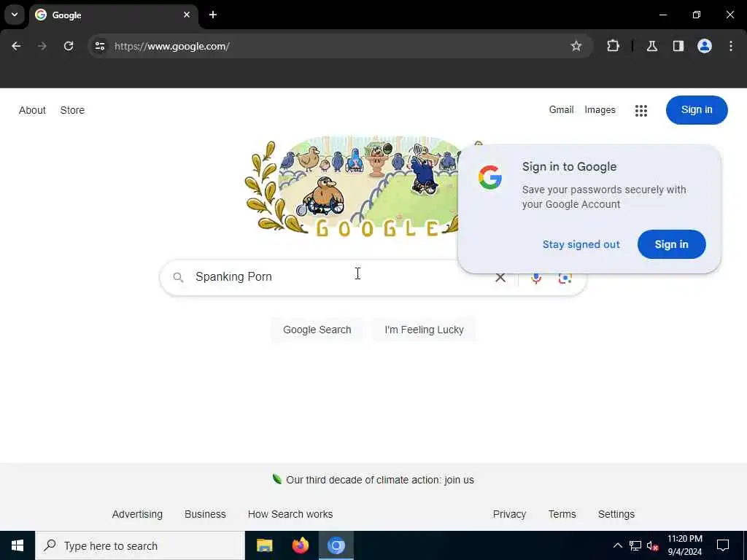Open the Terms footer link

click(x=562, y=514)
